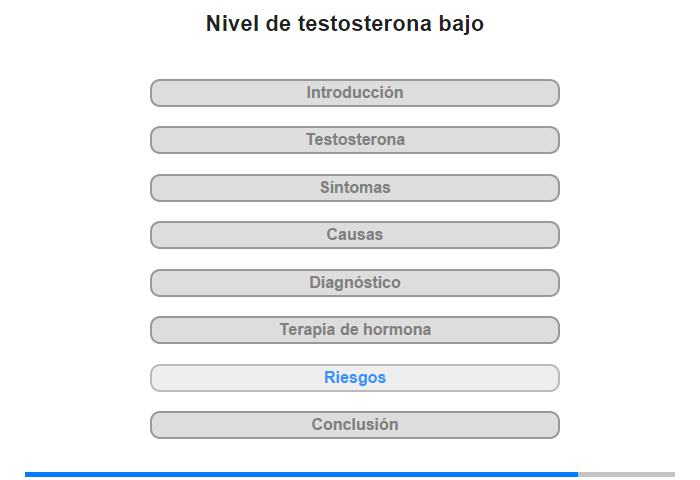The image size is (700, 480).
Task: Navigate to the Introducción chapter
Action: click(355, 93)
